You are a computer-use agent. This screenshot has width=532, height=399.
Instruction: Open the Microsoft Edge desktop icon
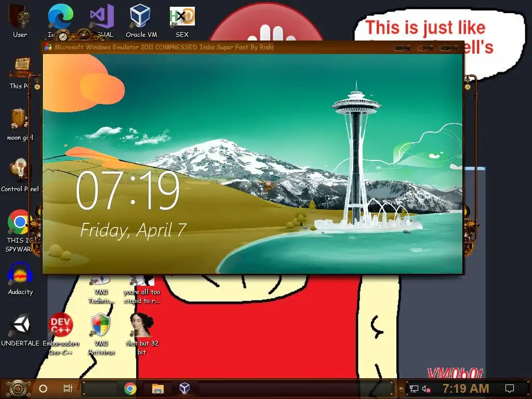click(x=60, y=21)
